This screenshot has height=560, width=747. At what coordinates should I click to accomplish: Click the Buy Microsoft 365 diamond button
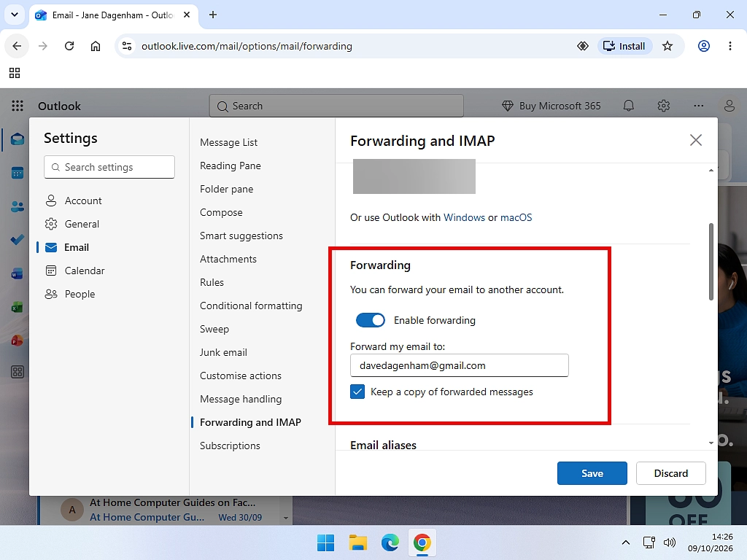[x=551, y=106]
